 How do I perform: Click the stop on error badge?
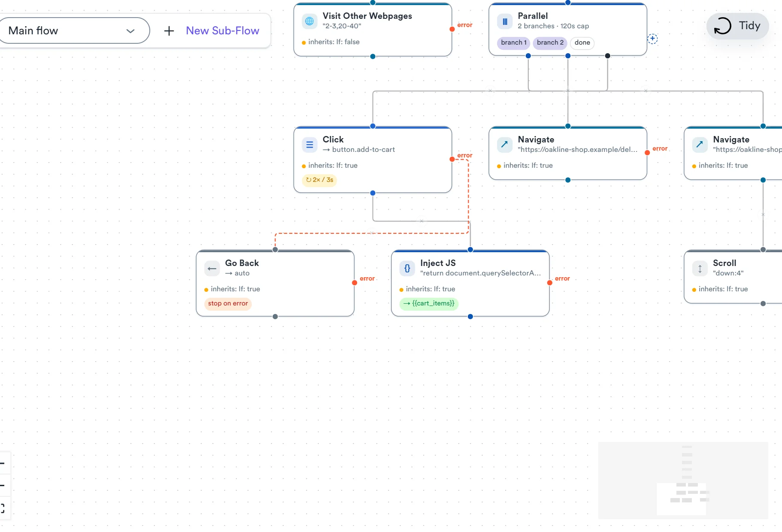pyautogui.click(x=228, y=303)
